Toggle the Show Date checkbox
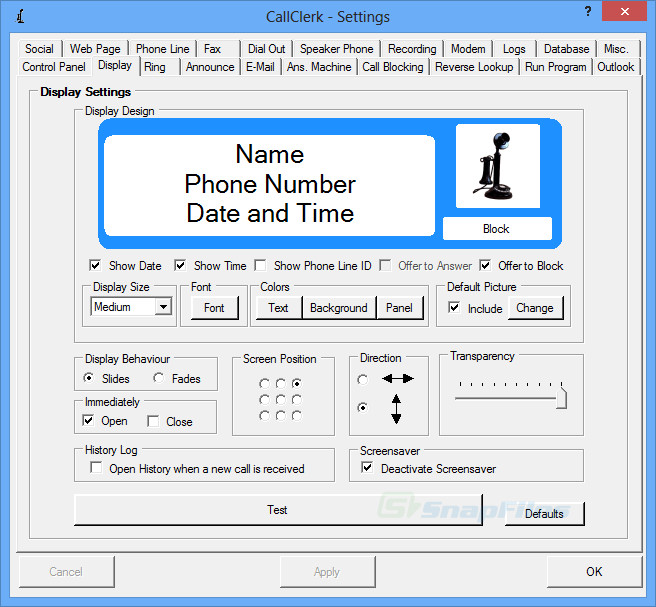 tap(95, 265)
